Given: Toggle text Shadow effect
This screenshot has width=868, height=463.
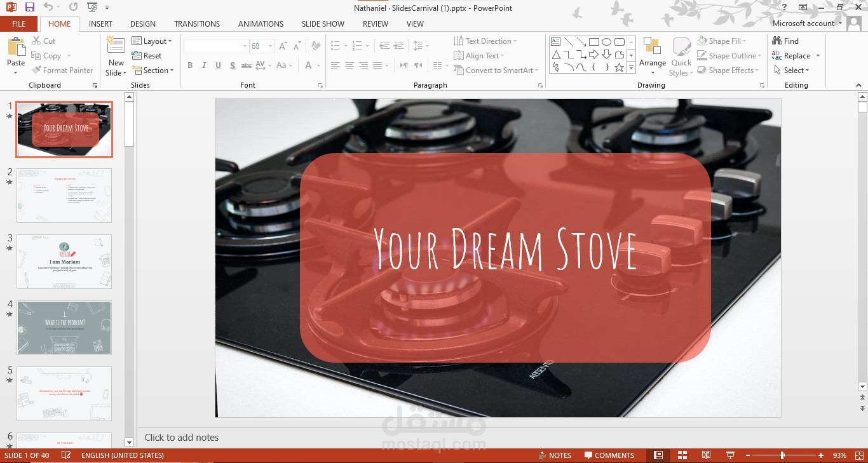Looking at the screenshot, I should [233, 65].
